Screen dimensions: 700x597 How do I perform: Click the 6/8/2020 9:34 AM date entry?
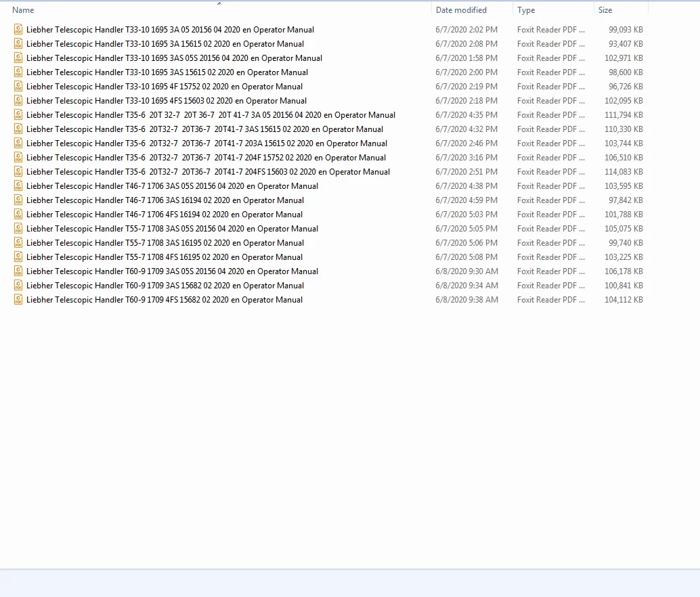click(x=466, y=286)
